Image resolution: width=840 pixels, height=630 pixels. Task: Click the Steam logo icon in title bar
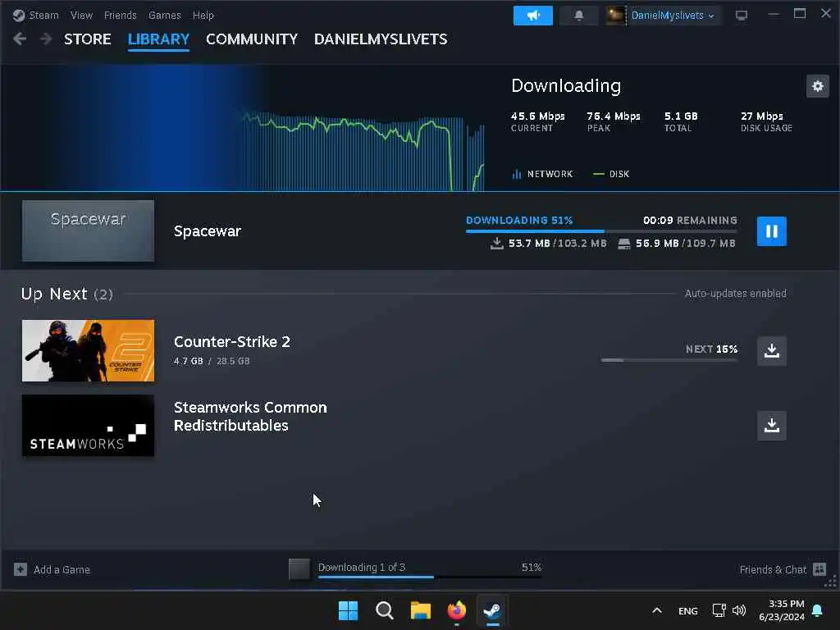click(x=19, y=15)
